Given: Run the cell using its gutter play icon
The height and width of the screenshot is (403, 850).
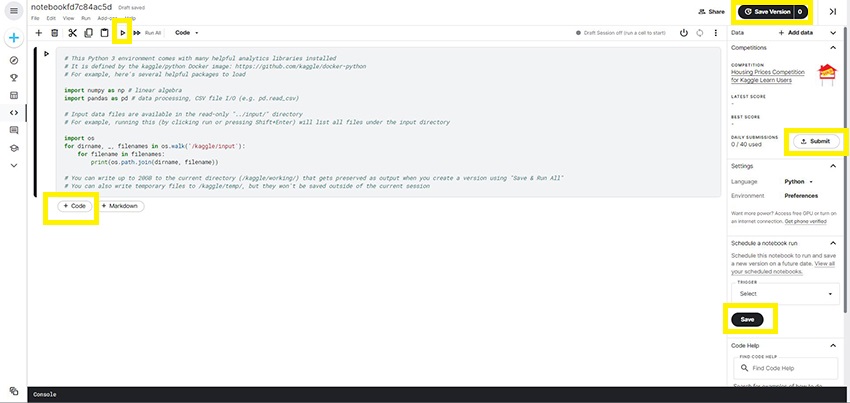Looking at the screenshot, I should pos(47,54).
